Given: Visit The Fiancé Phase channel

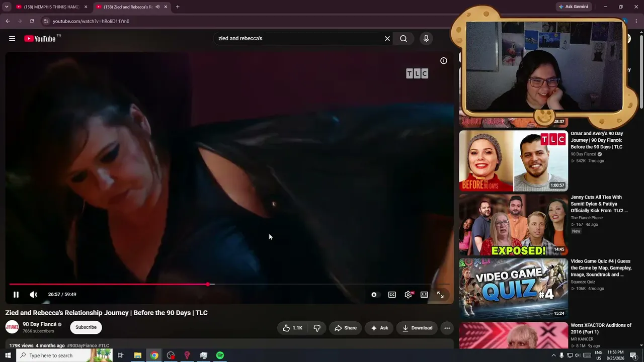Looking at the screenshot, I should (x=587, y=218).
